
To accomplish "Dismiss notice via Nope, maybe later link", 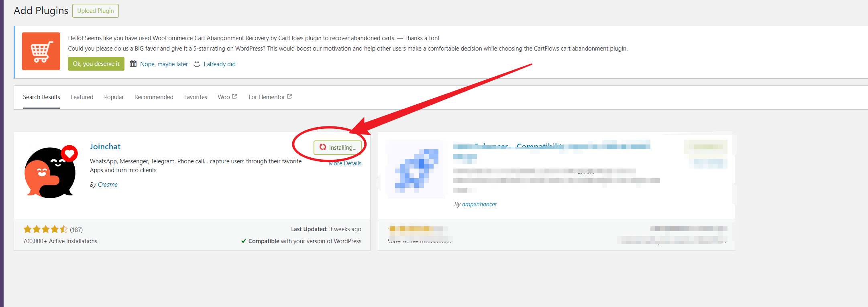I will pyautogui.click(x=164, y=64).
